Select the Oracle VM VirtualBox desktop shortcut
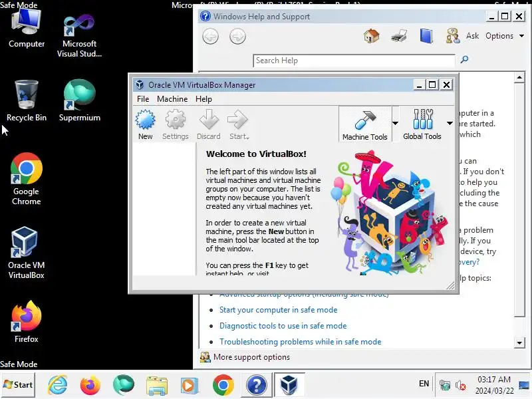 (27, 253)
